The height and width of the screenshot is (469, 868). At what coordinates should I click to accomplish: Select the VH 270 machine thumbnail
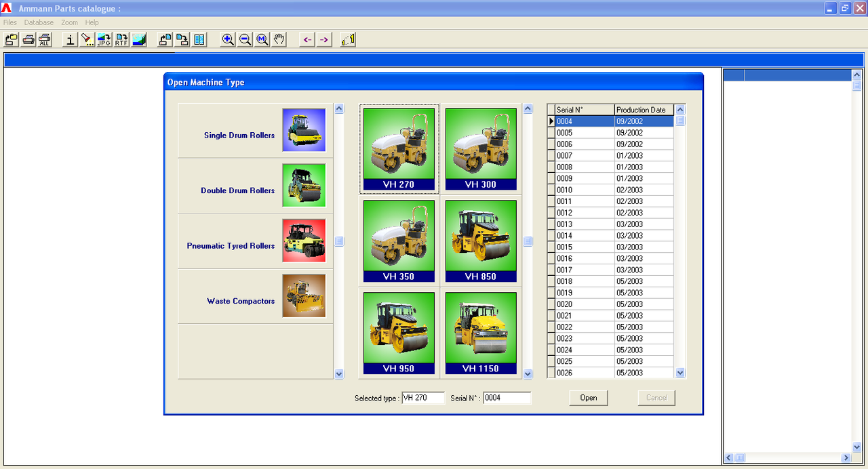[399, 149]
